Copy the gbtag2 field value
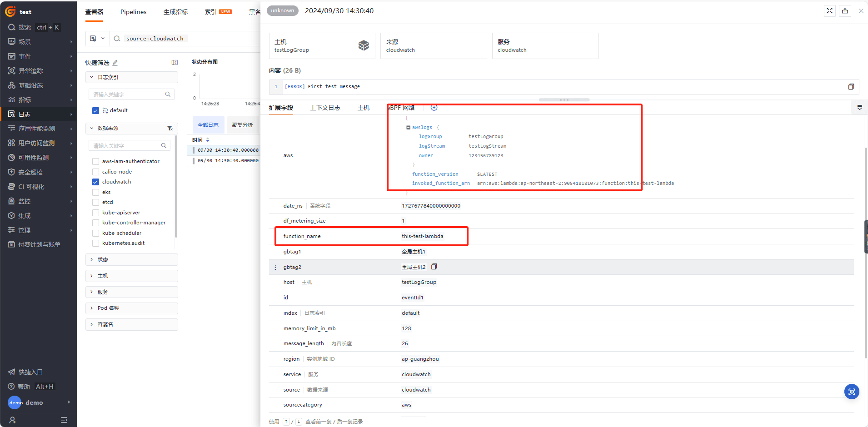 pyautogui.click(x=434, y=267)
